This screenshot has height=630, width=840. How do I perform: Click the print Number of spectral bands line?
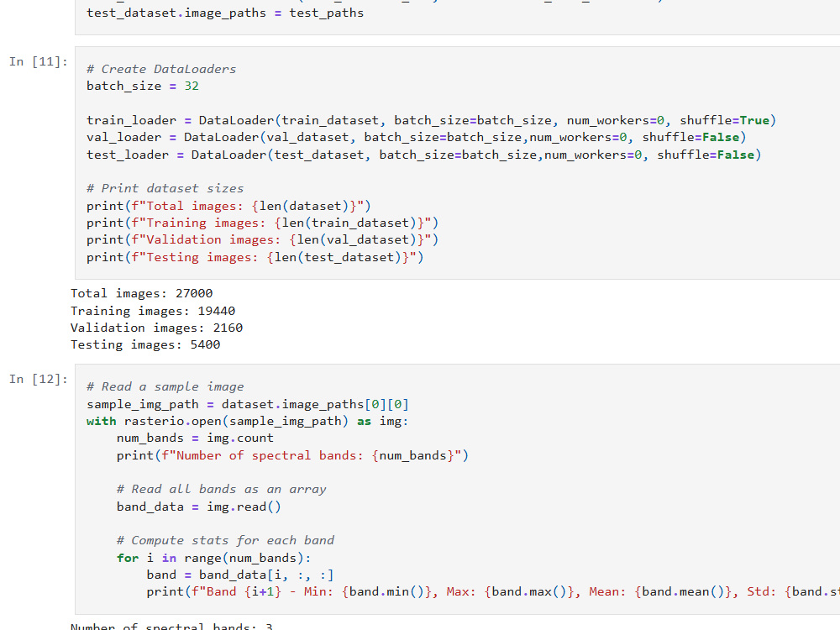click(x=292, y=456)
